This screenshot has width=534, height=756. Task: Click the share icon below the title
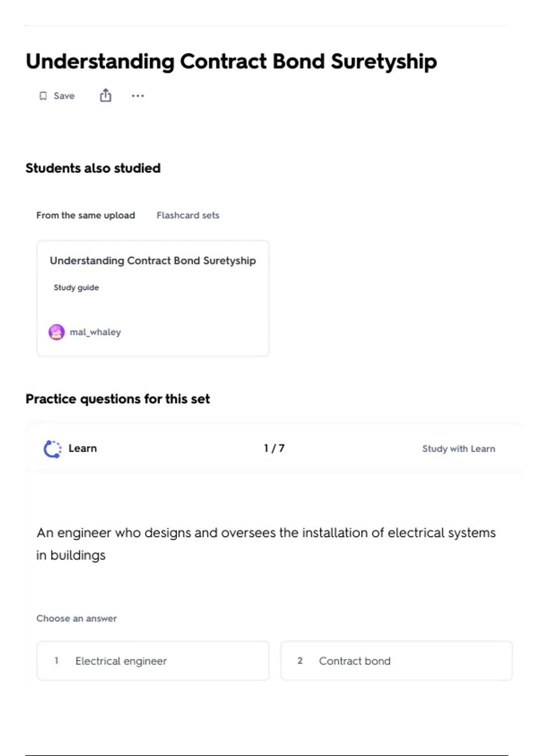[x=105, y=95]
